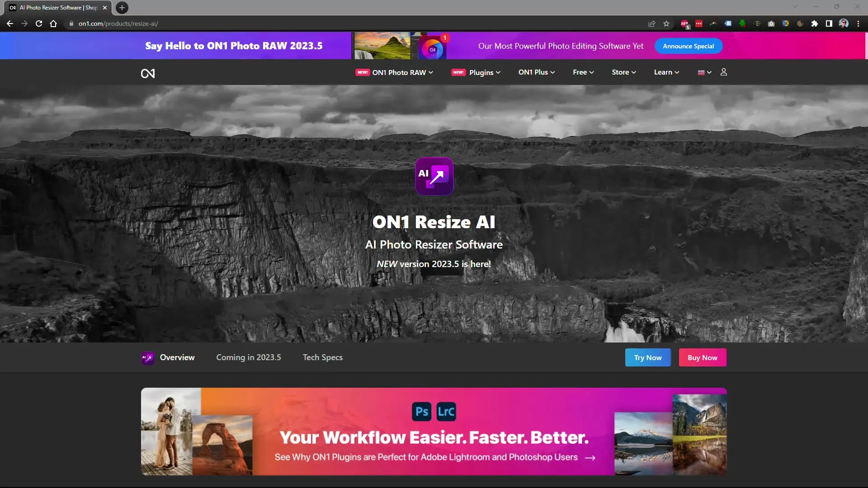Click the notification badge on ON1 icon
This screenshot has height=488, width=868.
[x=445, y=38]
